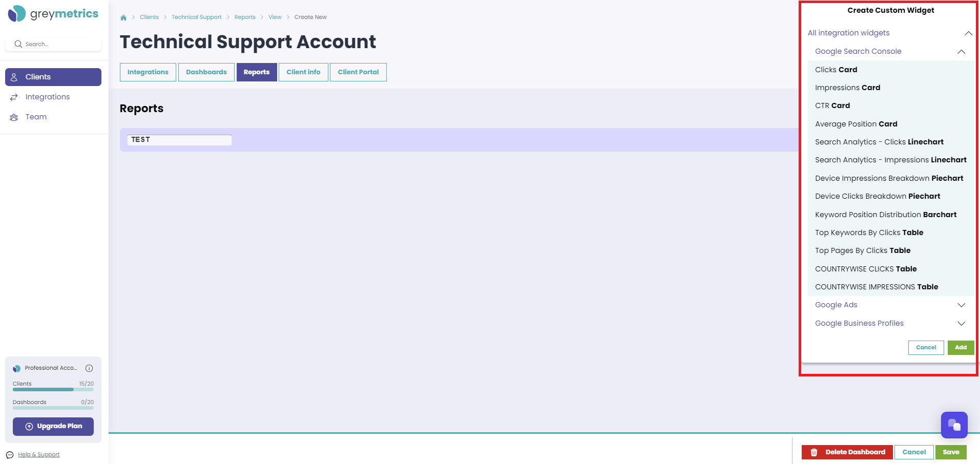
Task: Switch to the Dashboards tab
Action: [206, 72]
